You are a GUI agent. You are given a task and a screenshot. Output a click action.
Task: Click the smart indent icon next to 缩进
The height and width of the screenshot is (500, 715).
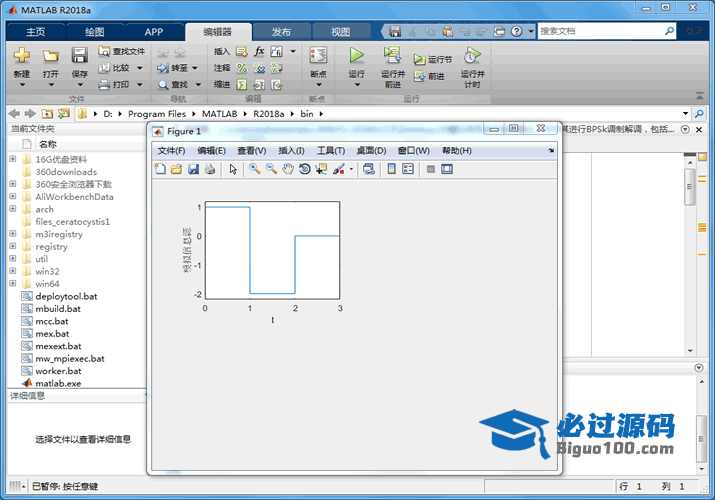(x=242, y=85)
